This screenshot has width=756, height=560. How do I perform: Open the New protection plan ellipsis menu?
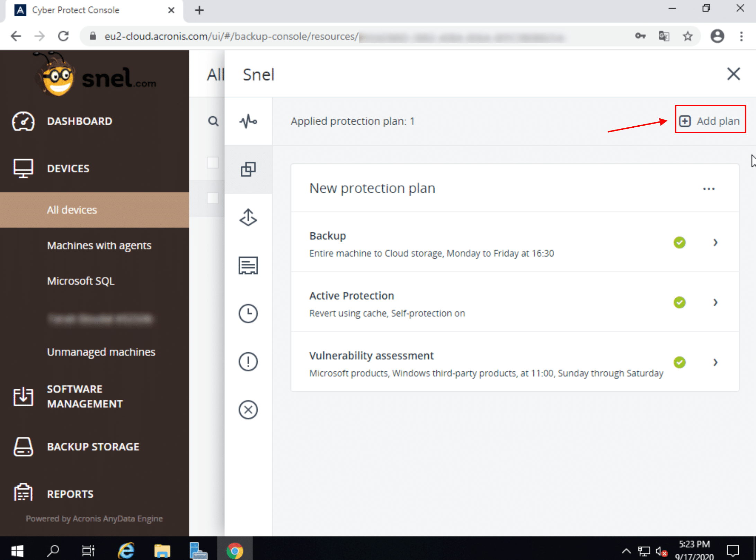point(709,189)
